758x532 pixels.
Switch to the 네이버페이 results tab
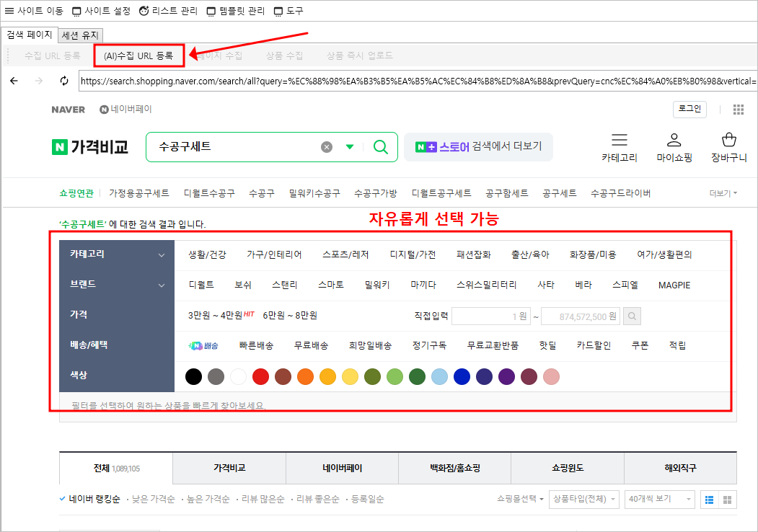pyautogui.click(x=343, y=469)
